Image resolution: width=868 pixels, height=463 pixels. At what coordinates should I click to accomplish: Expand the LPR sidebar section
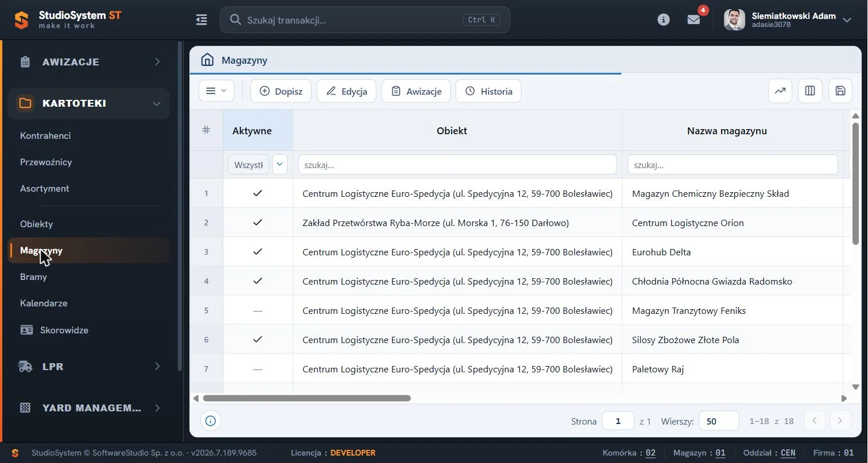157,366
